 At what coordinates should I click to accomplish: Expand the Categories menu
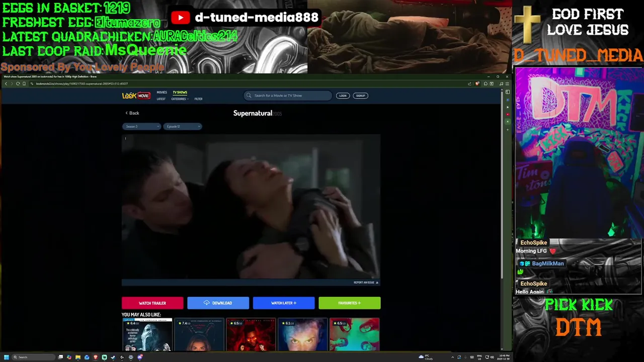coord(180,99)
